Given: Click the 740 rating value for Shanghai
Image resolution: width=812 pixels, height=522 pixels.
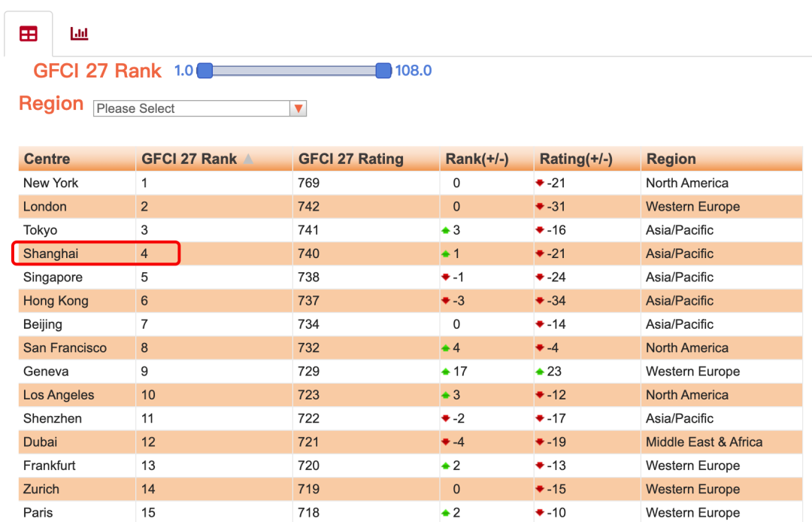Looking at the screenshot, I should coord(309,253).
